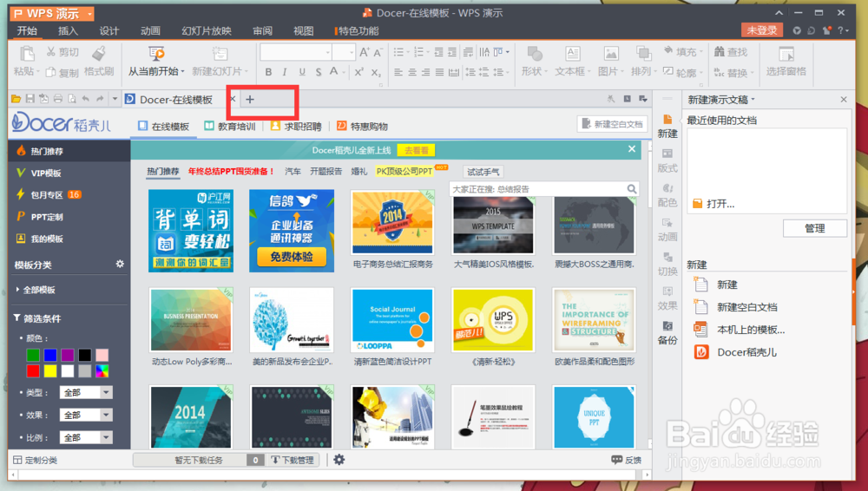Viewport: 868px width, 491px height.
Task: Toggle align text right button
Action: coord(425,72)
